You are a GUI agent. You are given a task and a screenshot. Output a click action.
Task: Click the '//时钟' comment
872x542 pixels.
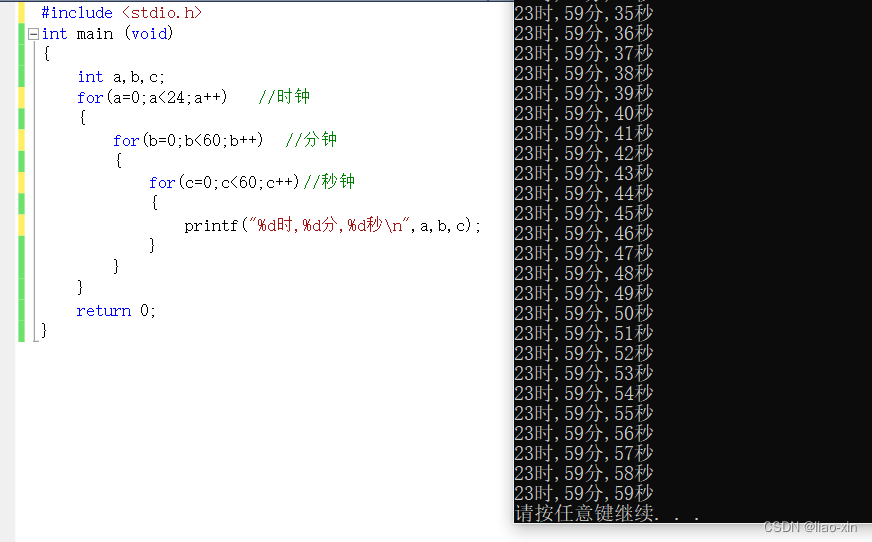click(284, 97)
